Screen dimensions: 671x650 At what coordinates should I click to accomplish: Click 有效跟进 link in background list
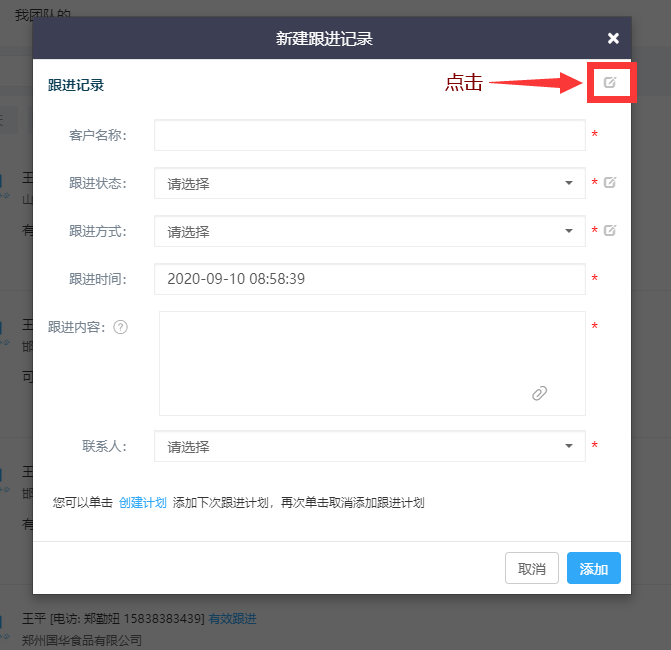click(x=232, y=618)
